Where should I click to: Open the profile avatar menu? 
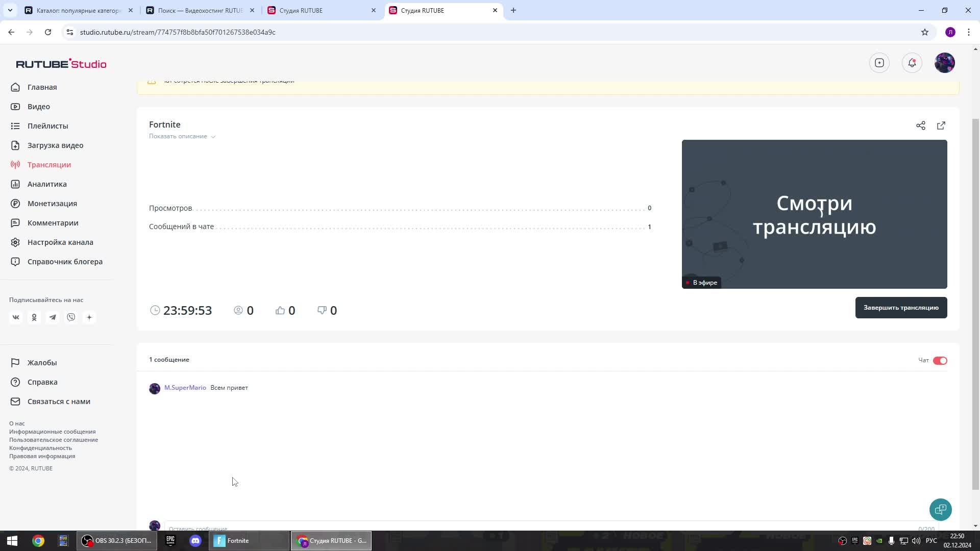[945, 63]
